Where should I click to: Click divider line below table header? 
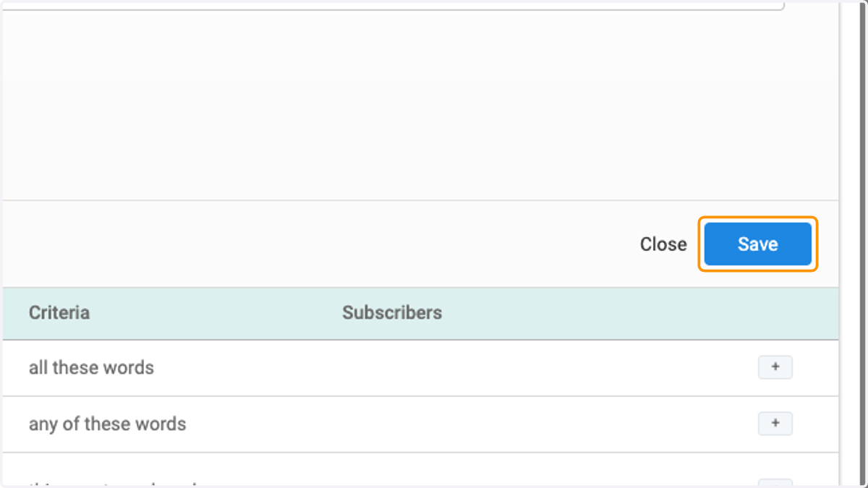tap(420, 340)
